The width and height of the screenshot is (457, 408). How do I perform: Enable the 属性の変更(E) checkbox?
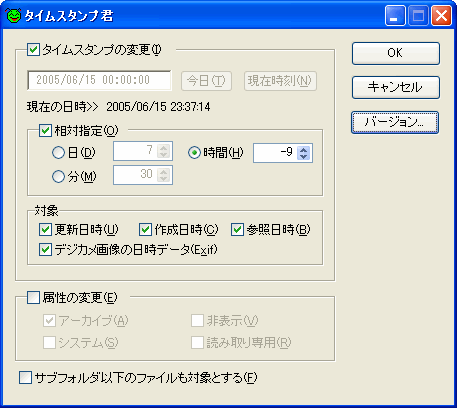33,297
